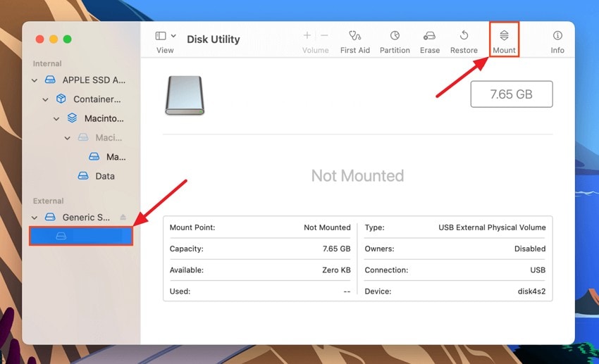
Task: Click the External section header
Action: 48,201
